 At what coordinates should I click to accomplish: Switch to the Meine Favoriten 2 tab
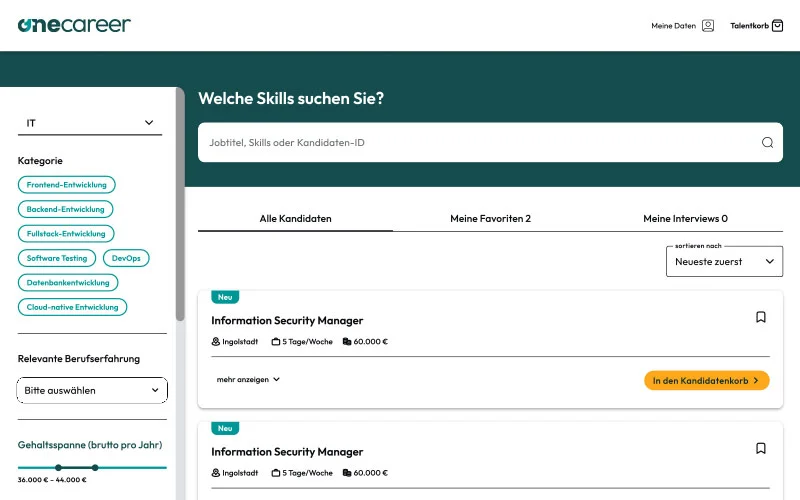pyautogui.click(x=490, y=218)
